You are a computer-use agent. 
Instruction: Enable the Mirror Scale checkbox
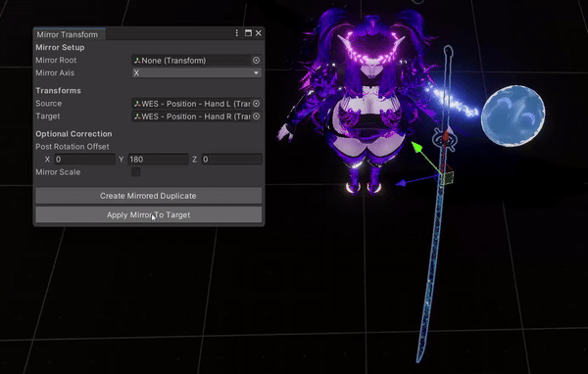click(x=136, y=172)
